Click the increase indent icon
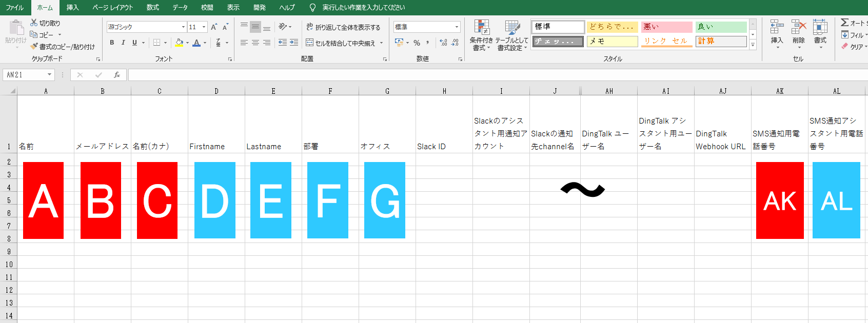The height and width of the screenshot is (323, 868). click(x=294, y=43)
